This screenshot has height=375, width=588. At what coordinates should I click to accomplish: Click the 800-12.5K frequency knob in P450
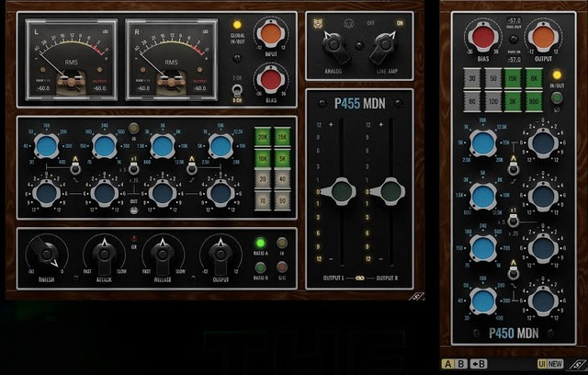click(x=483, y=196)
